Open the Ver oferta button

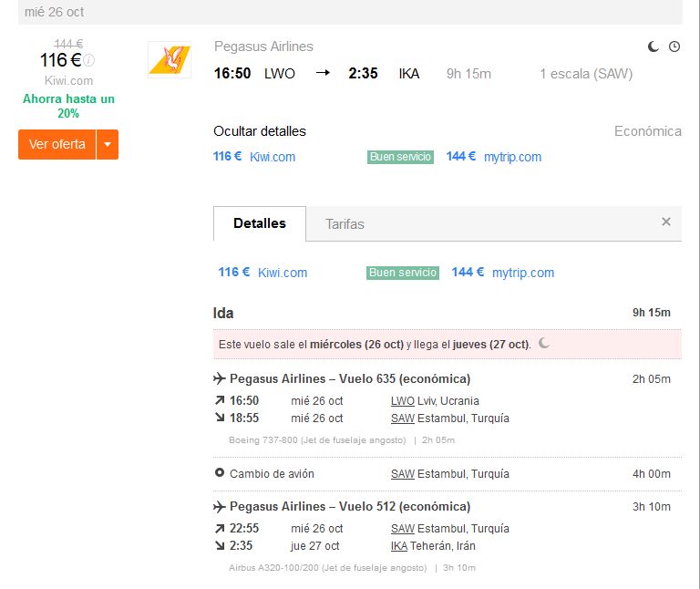tap(57, 144)
